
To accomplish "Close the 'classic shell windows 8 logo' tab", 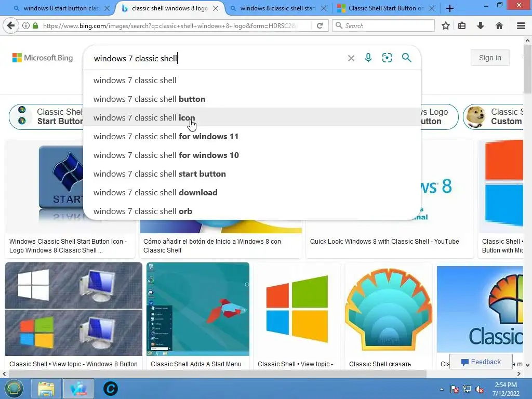I will click(216, 8).
